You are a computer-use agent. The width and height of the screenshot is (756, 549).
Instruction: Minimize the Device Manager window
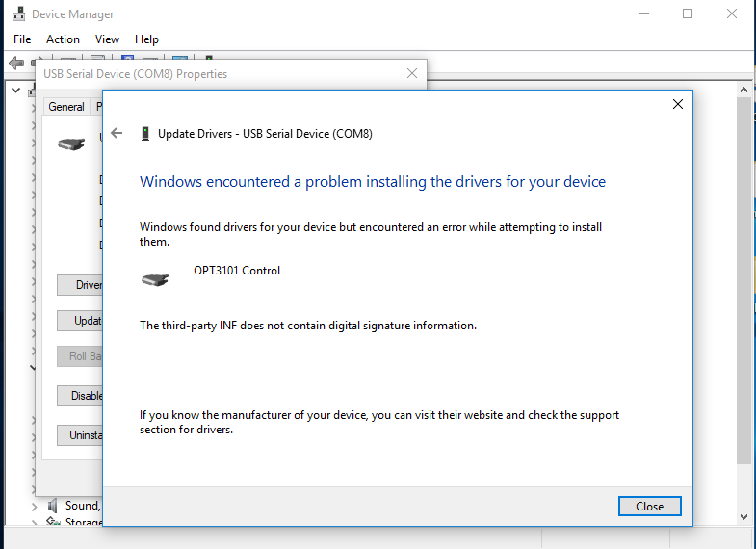[644, 14]
